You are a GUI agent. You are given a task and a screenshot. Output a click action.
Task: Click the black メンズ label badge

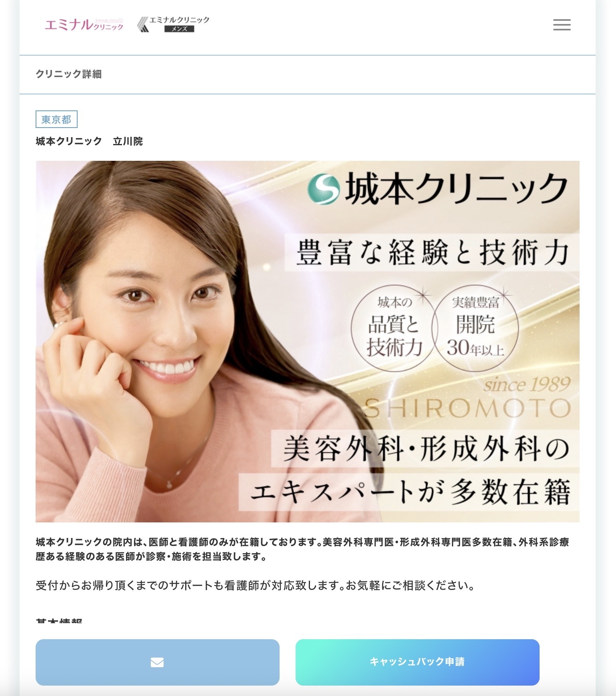[x=179, y=29]
